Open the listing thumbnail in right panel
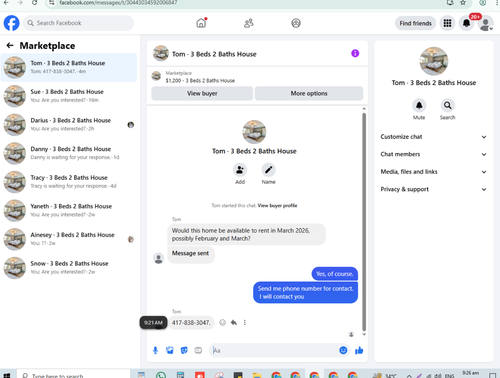Viewport: 500px width, 378px height. click(434, 61)
